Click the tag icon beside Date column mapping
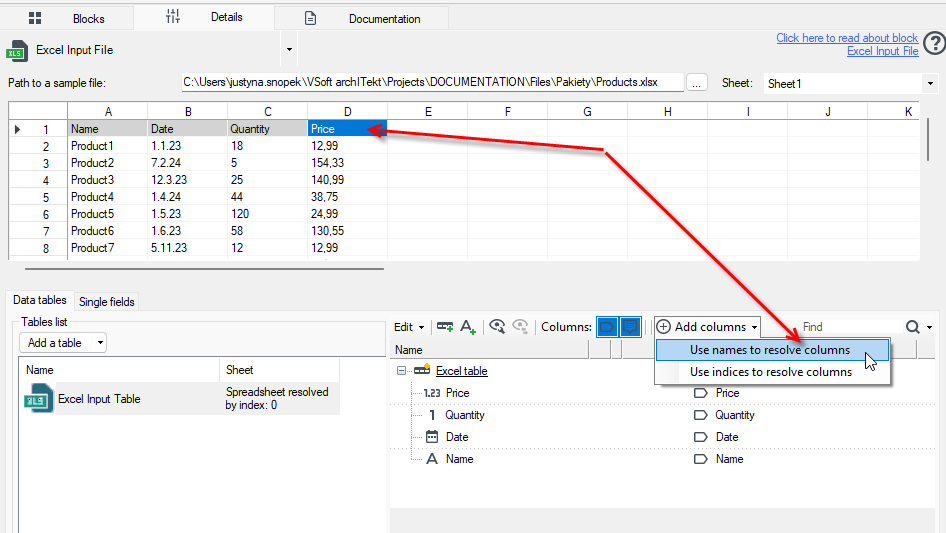Image resolution: width=946 pixels, height=533 pixels. [700, 437]
